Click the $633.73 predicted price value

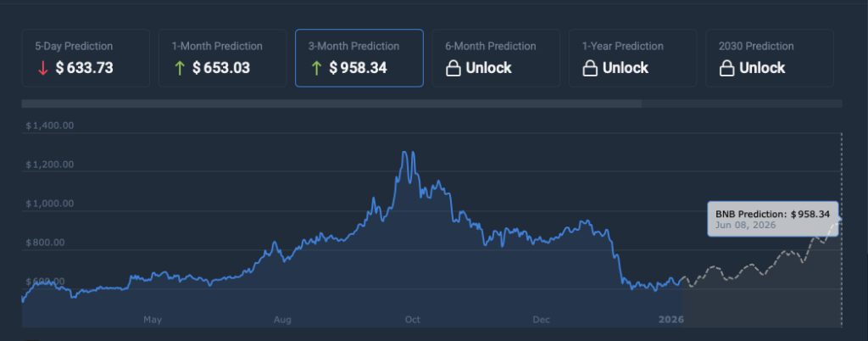tap(84, 68)
